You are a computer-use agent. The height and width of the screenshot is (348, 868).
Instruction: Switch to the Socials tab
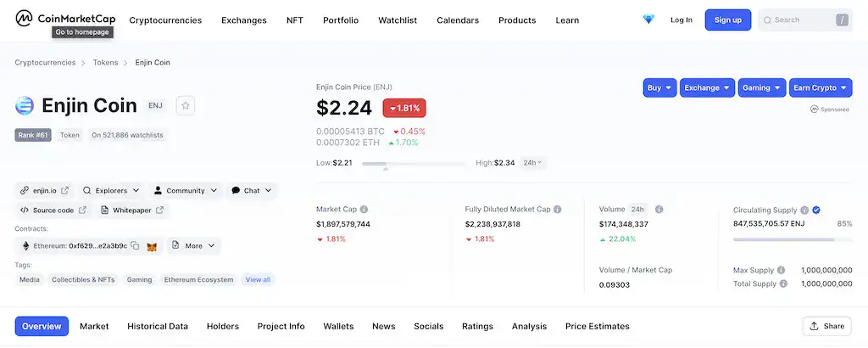coord(428,327)
